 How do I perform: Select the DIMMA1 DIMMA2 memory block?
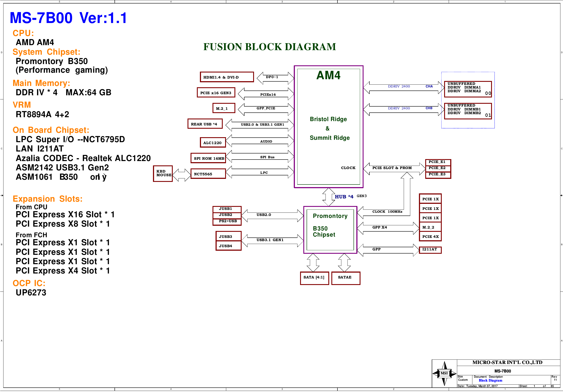coord(468,89)
